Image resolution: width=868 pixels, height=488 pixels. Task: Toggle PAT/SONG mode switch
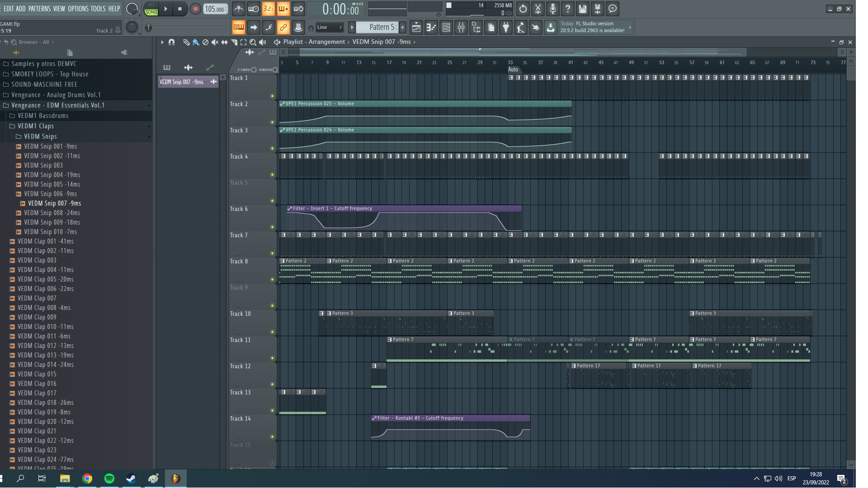coord(151,9)
